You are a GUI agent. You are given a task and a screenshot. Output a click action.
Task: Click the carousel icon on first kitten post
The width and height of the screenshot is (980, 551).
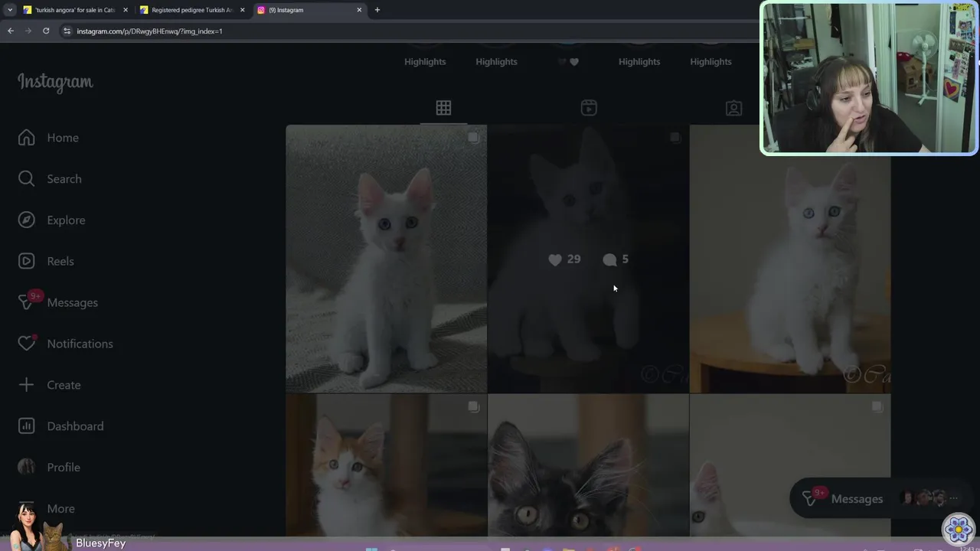tap(473, 138)
